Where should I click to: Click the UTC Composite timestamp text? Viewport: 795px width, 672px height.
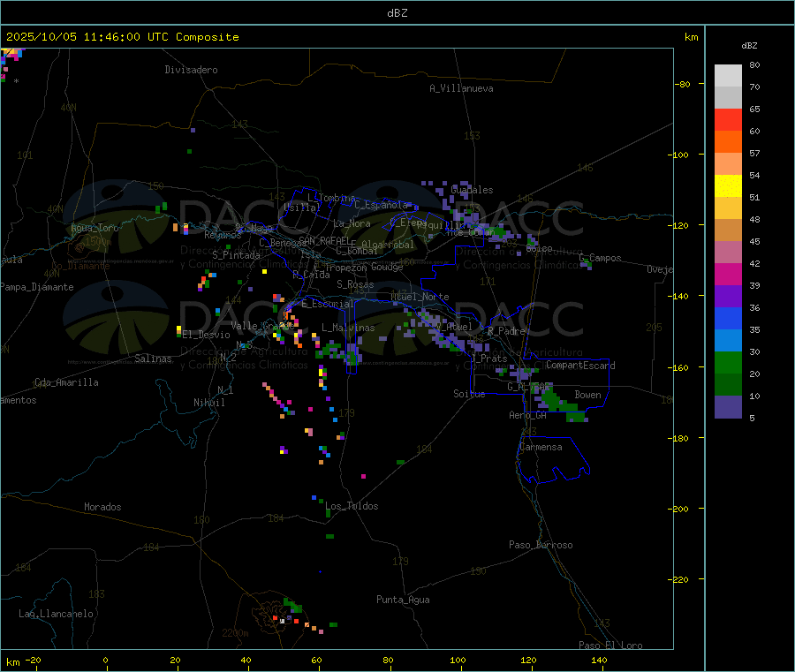tap(122, 37)
